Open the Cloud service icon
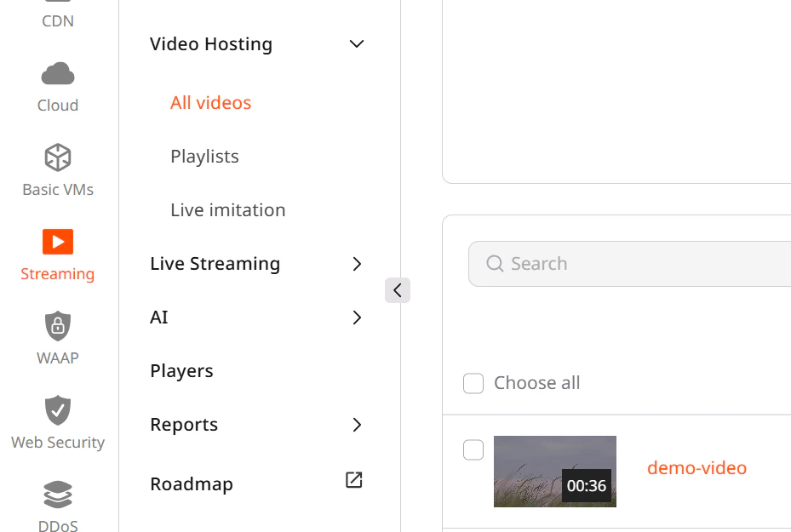The image size is (791, 532). (58, 73)
